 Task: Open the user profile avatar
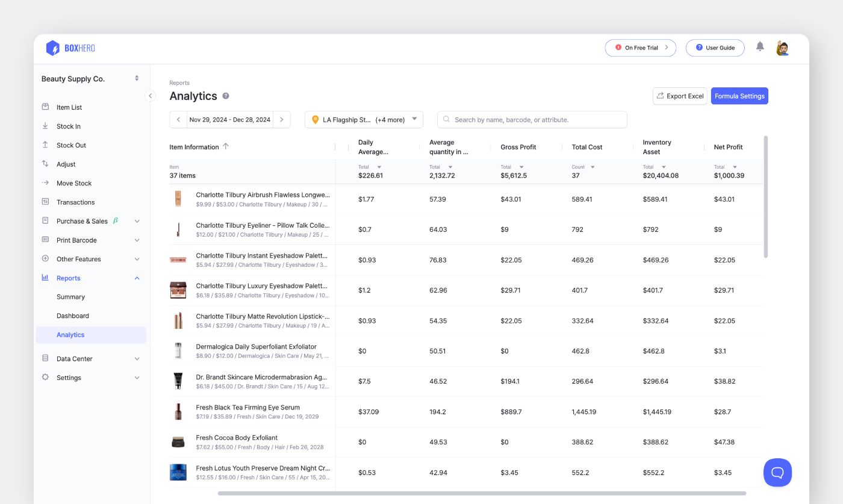tap(782, 48)
